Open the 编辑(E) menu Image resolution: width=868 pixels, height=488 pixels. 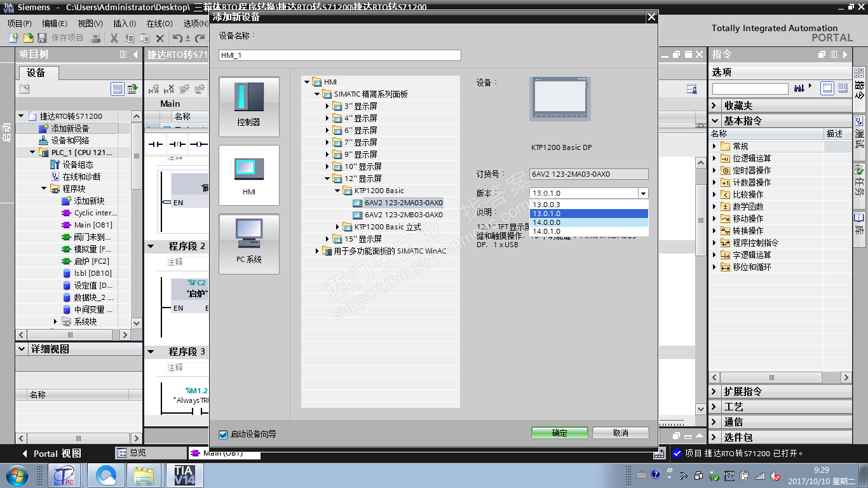[55, 24]
